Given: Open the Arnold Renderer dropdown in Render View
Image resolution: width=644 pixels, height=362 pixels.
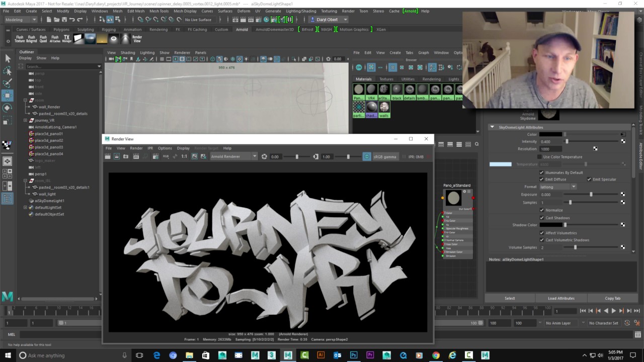Looking at the screenshot, I should [233, 156].
